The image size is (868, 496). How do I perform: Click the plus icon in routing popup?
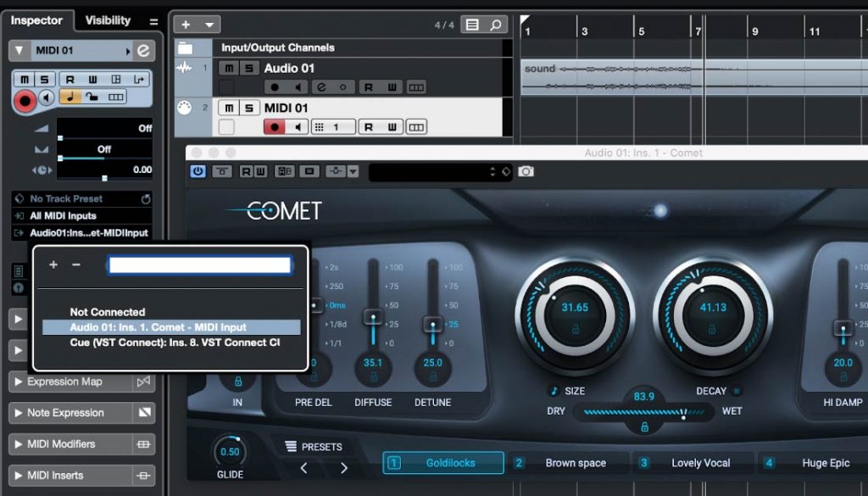pyautogui.click(x=53, y=265)
